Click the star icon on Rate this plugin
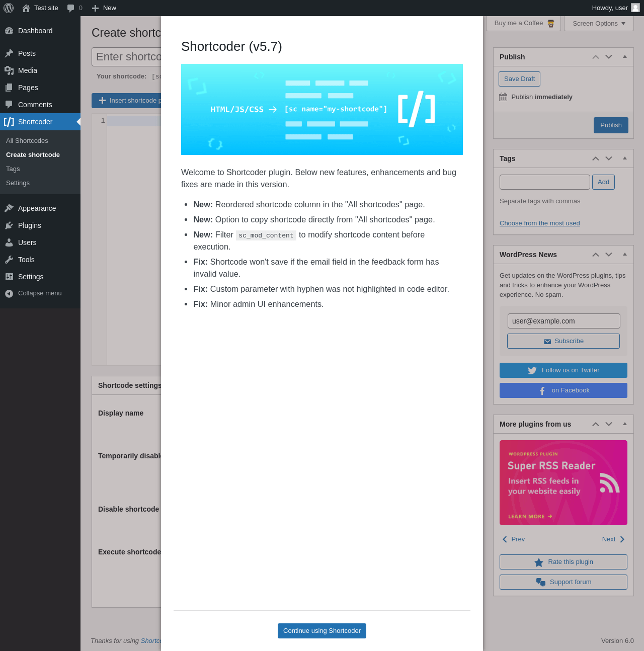 click(539, 562)
